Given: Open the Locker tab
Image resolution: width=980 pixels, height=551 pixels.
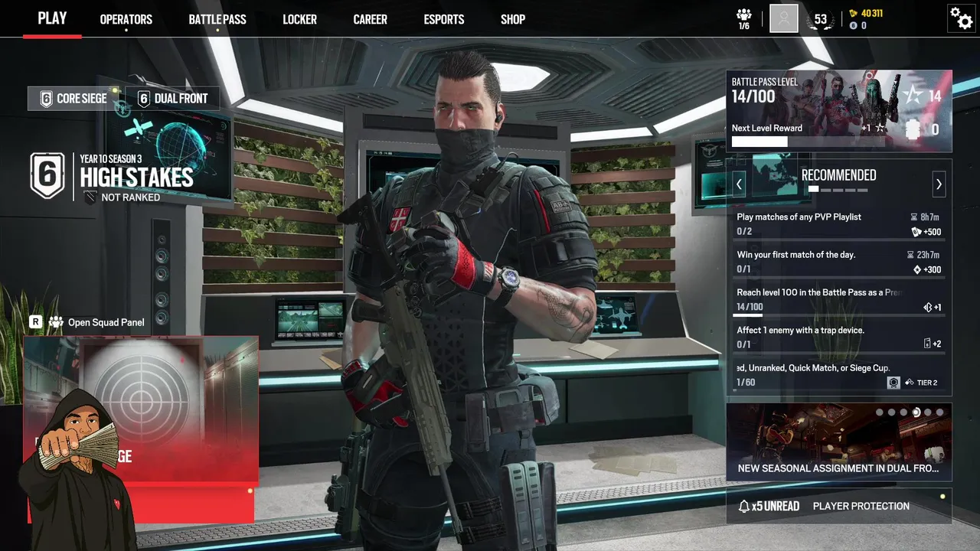Looking at the screenshot, I should tap(299, 19).
